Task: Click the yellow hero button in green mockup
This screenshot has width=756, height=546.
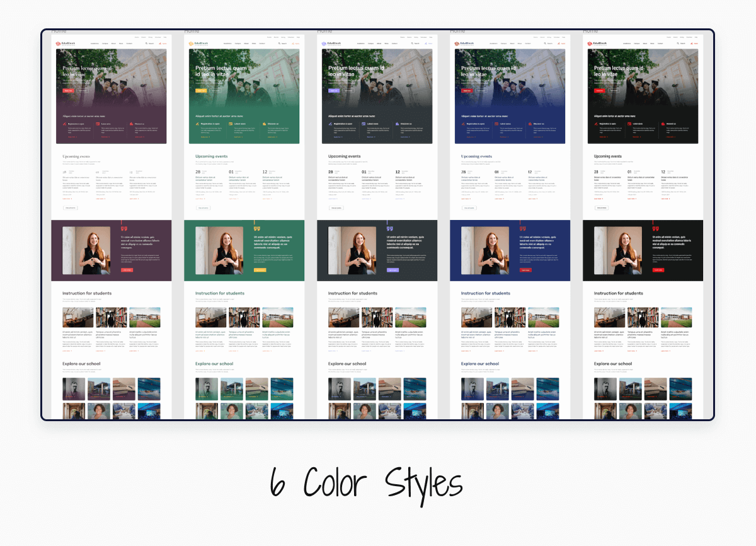Action: 201,91
